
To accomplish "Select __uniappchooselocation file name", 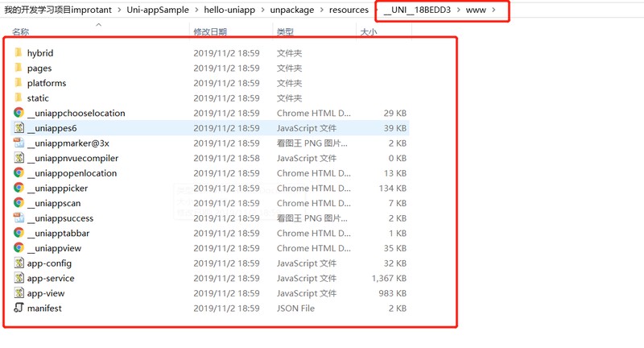I will coord(76,113).
